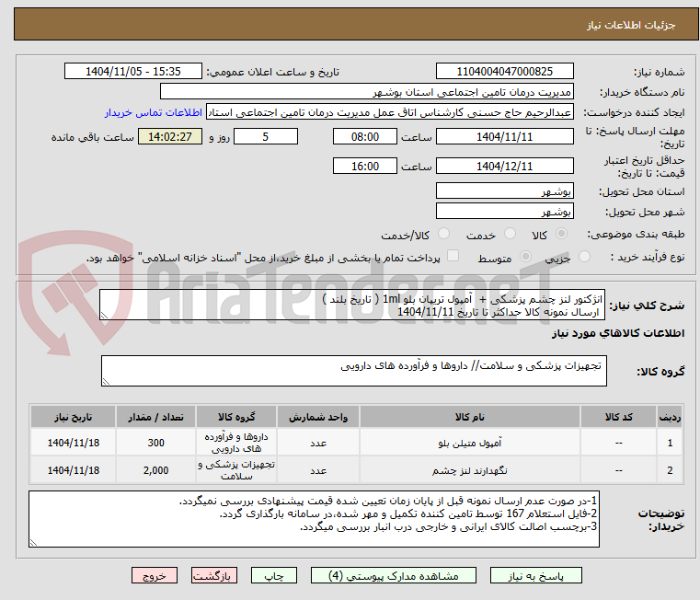Click the خروج exit button
700x600 pixels.
pyautogui.click(x=154, y=575)
